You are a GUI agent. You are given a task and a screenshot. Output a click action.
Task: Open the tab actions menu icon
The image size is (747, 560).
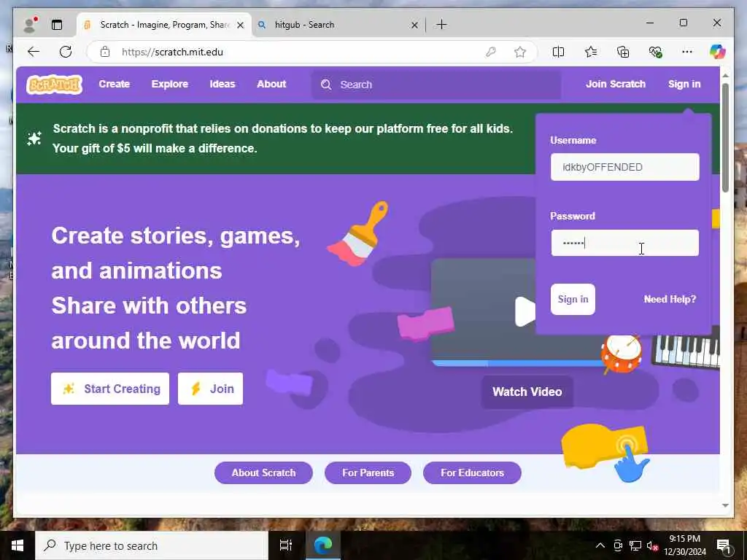pos(57,25)
